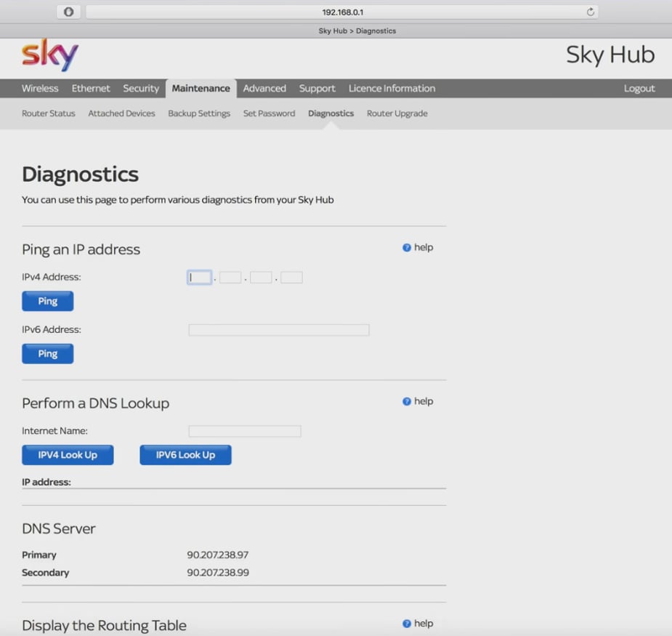Viewport: 672px width, 636px height.
Task: Go to Router Upgrade subpage
Action: pyautogui.click(x=397, y=113)
